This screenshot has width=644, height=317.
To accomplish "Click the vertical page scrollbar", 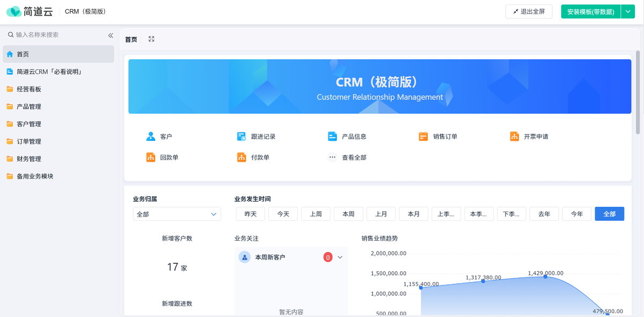I will point(638,92).
